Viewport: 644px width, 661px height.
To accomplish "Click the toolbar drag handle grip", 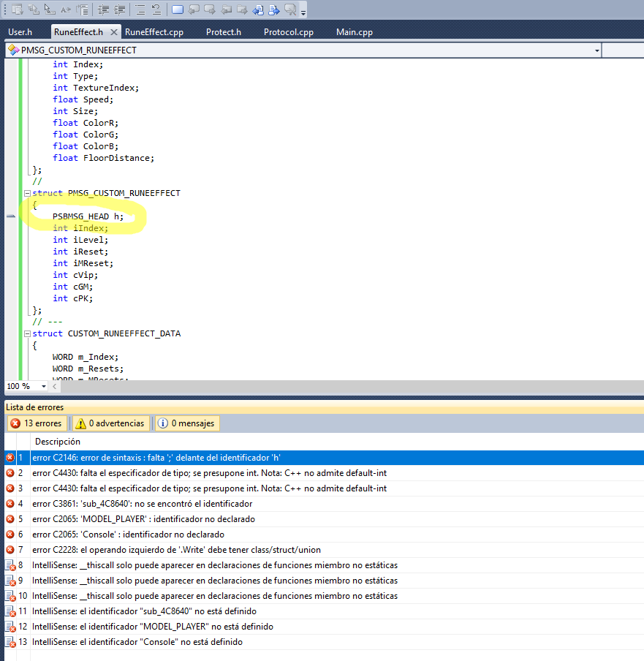I will point(5,10).
